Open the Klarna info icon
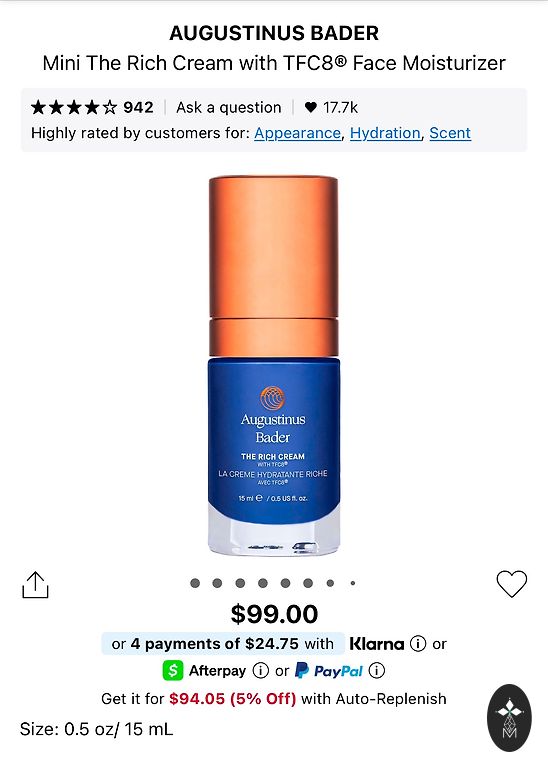This screenshot has width=548, height=768. coord(418,644)
